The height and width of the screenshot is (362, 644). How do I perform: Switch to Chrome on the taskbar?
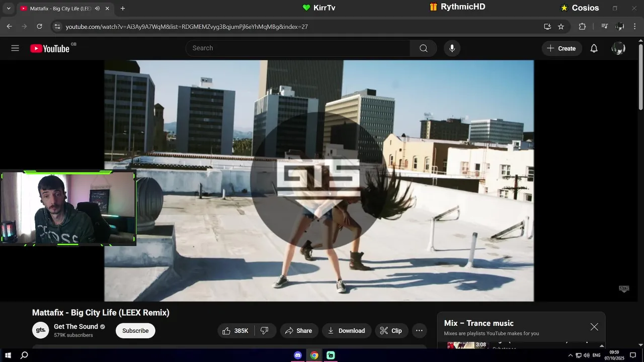(x=314, y=355)
